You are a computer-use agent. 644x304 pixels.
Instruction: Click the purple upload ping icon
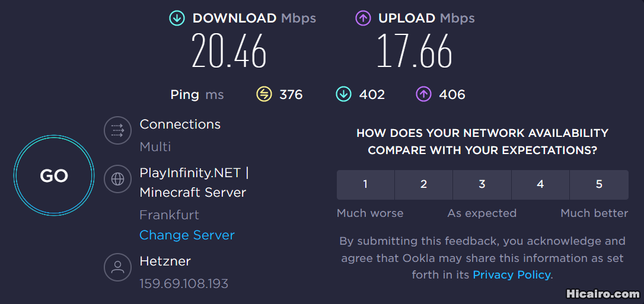pos(423,94)
